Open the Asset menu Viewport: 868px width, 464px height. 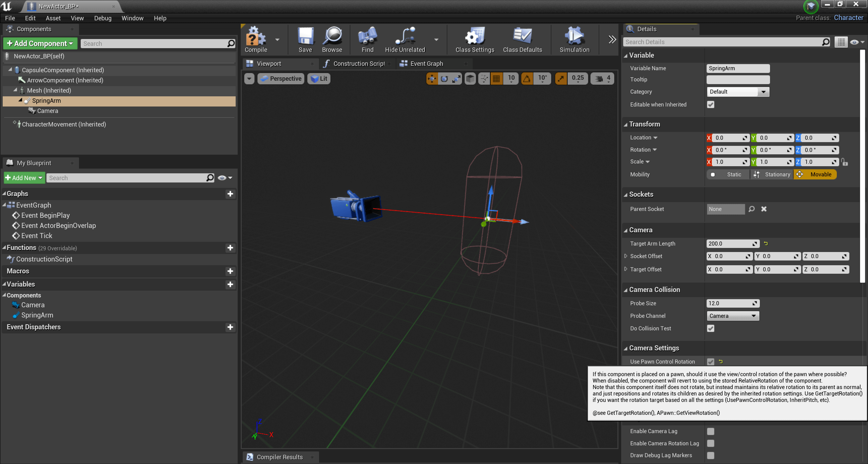pos(53,18)
